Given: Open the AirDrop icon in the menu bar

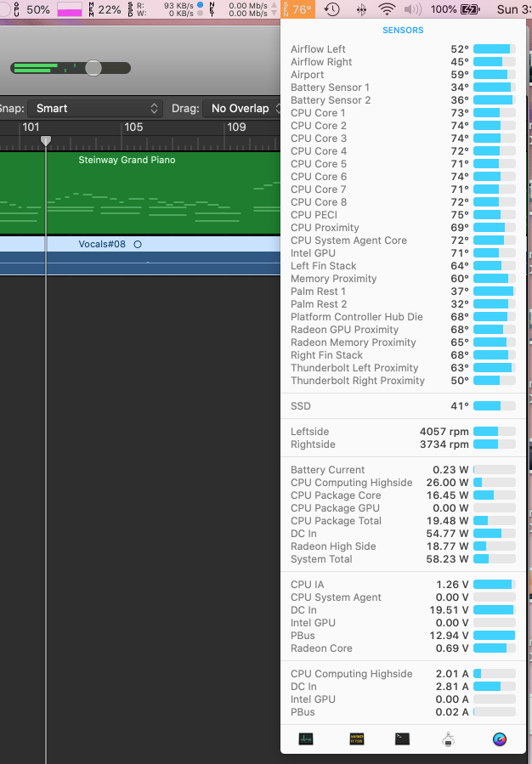Looking at the screenshot, I should point(364,9).
